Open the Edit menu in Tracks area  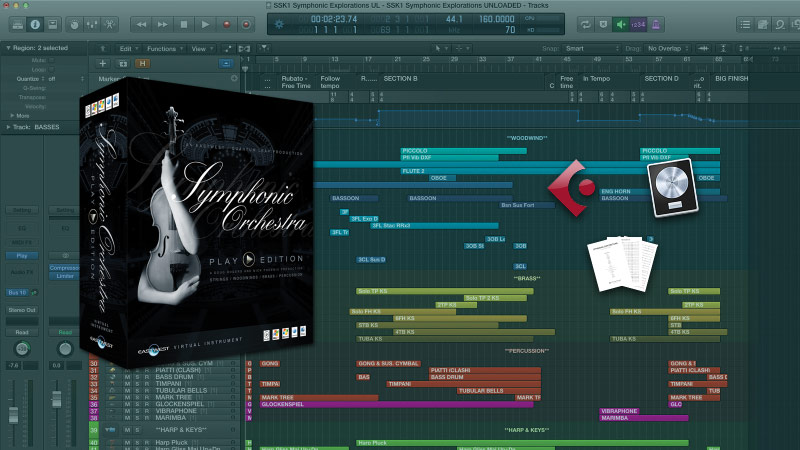(x=129, y=48)
